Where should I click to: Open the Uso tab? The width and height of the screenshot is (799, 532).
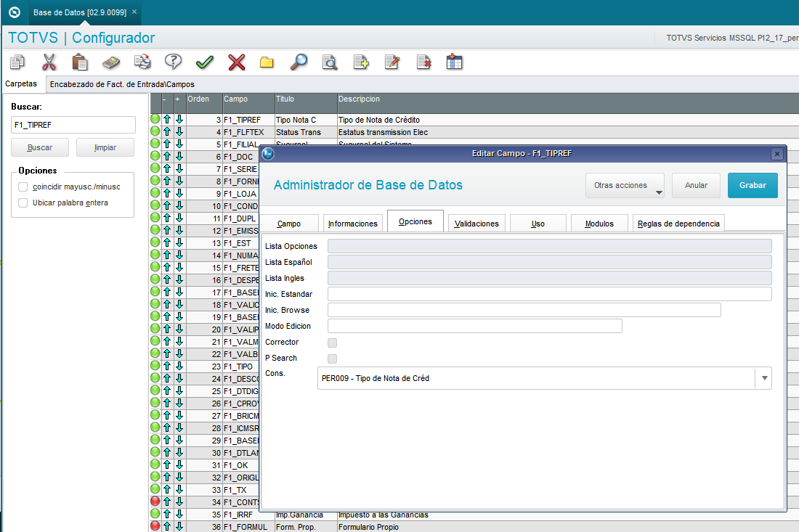(x=538, y=224)
